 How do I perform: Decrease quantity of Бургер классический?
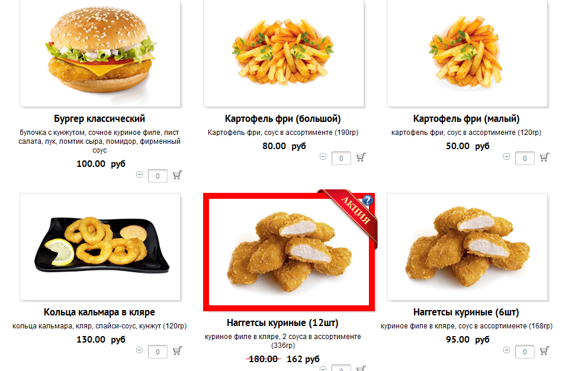(140, 174)
